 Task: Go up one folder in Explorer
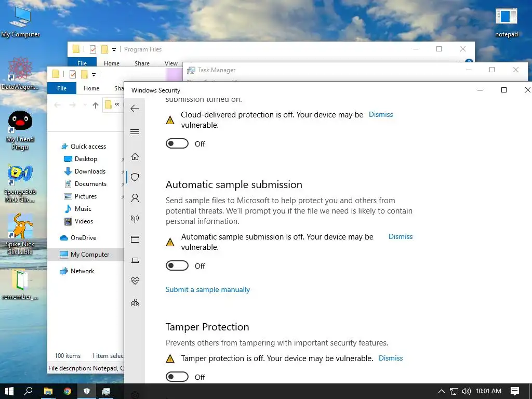[x=96, y=105]
